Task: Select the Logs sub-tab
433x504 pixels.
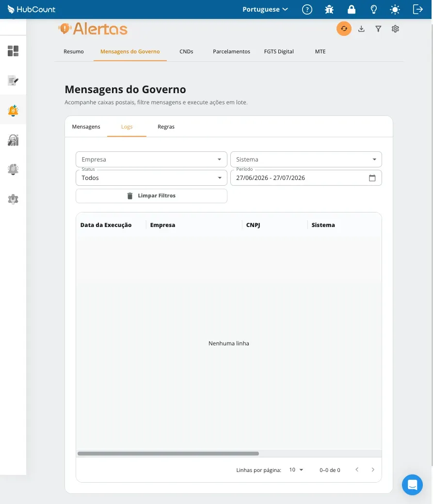Action: [127, 127]
